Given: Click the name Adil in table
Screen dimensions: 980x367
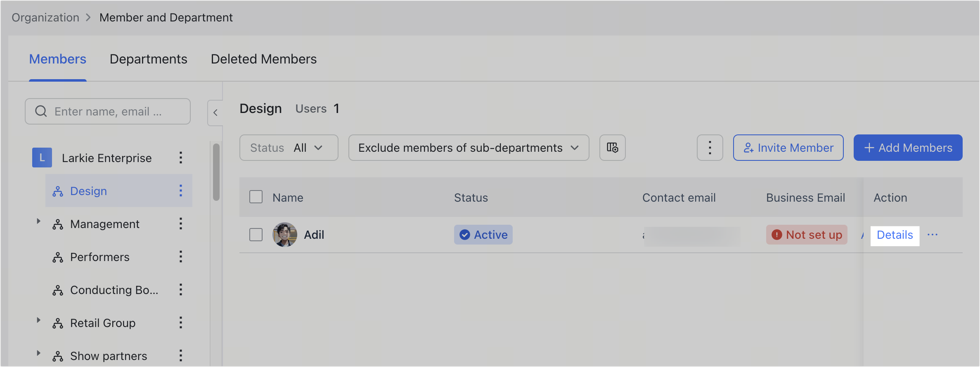Looking at the screenshot, I should 314,235.
